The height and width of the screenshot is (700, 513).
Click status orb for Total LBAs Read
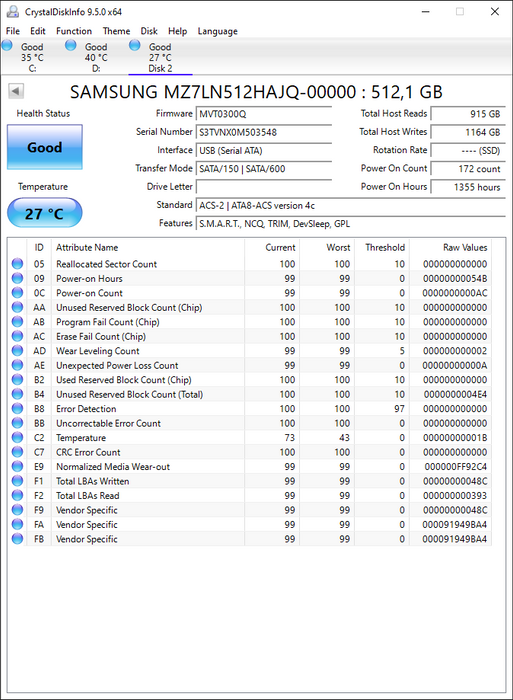click(x=17, y=496)
